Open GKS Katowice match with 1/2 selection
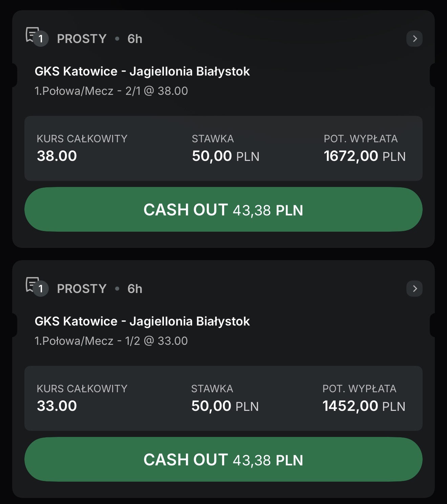Image resolution: width=447 pixels, height=504 pixels. tap(142, 321)
